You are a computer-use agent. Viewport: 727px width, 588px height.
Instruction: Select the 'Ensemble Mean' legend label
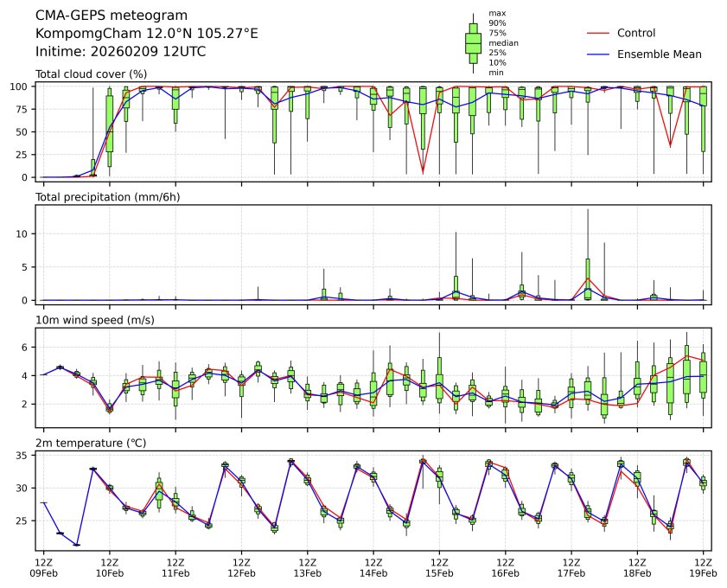point(659,54)
